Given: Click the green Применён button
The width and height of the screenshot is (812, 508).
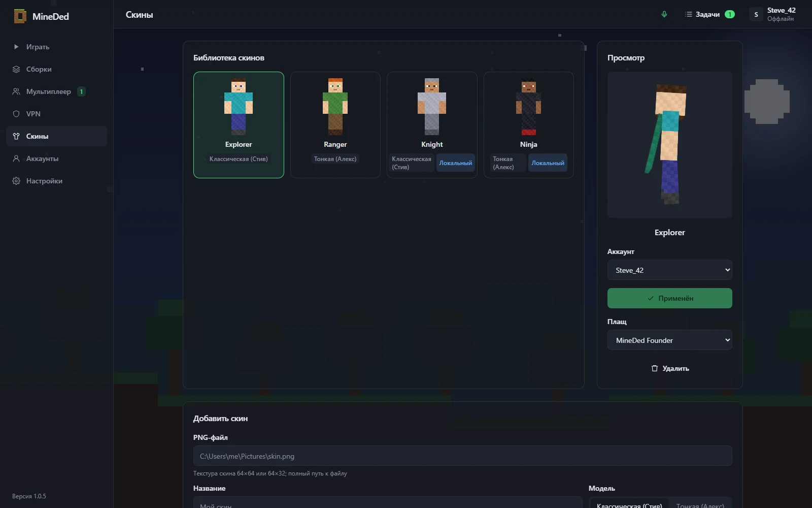Looking at the screenshot, I should click(x=670, y=298).
